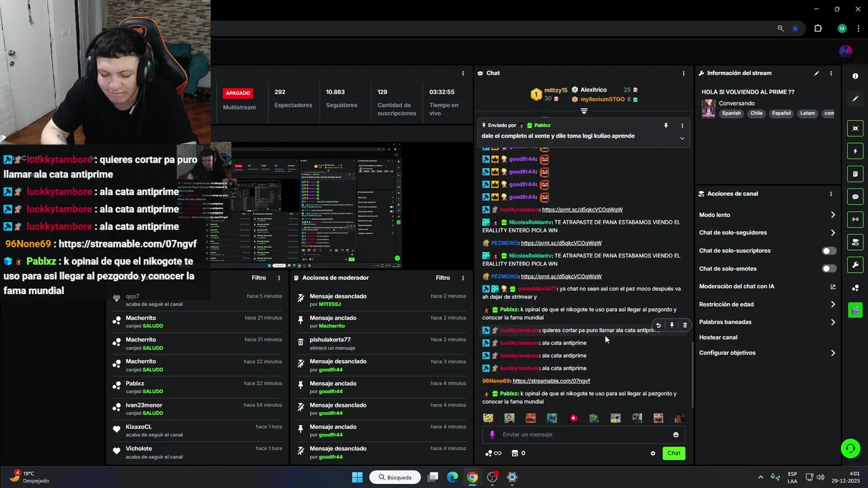Delete the hovered luckkytambore chat message

click(x=685, y=325)
